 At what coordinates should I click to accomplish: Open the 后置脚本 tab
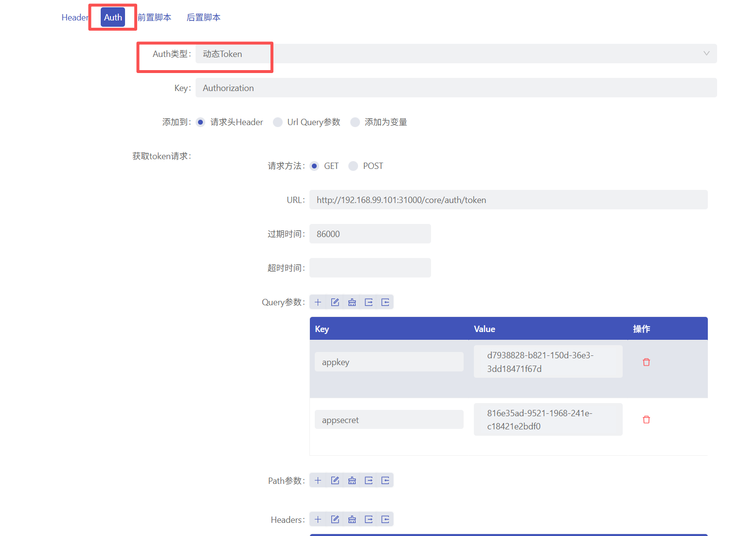(x=203, y=18)
